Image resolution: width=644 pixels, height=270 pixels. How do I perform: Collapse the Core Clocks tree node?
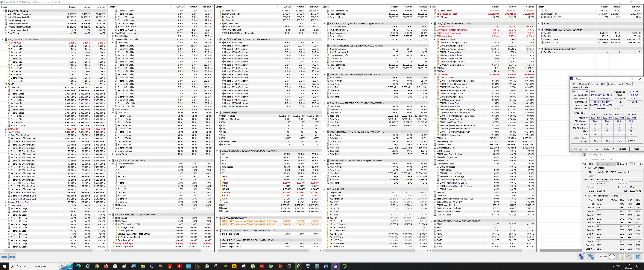point(6,87)
